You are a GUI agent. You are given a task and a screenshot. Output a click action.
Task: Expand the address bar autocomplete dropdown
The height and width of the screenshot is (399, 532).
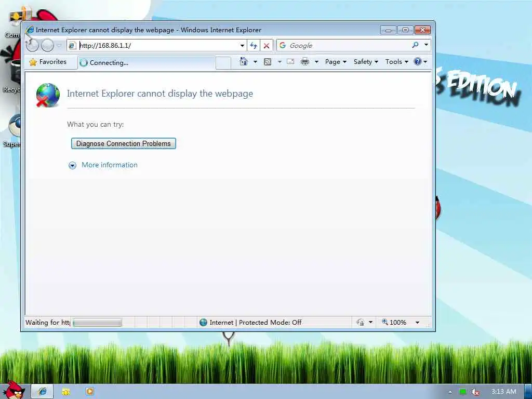242,46
